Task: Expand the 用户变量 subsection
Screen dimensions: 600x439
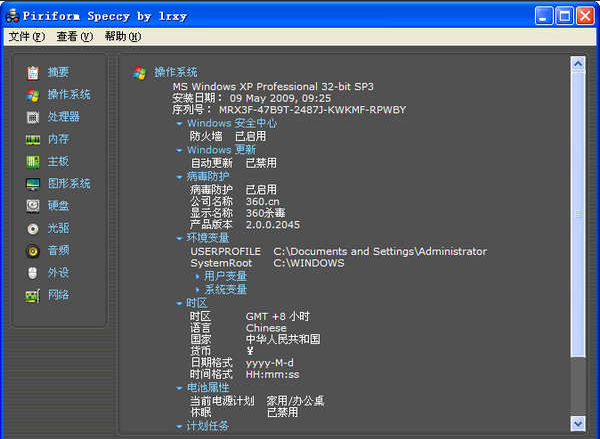Action: [x=197, y=277]
